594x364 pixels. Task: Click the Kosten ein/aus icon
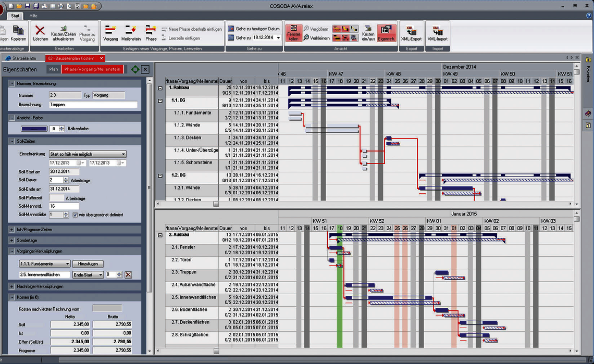(368, 33)
